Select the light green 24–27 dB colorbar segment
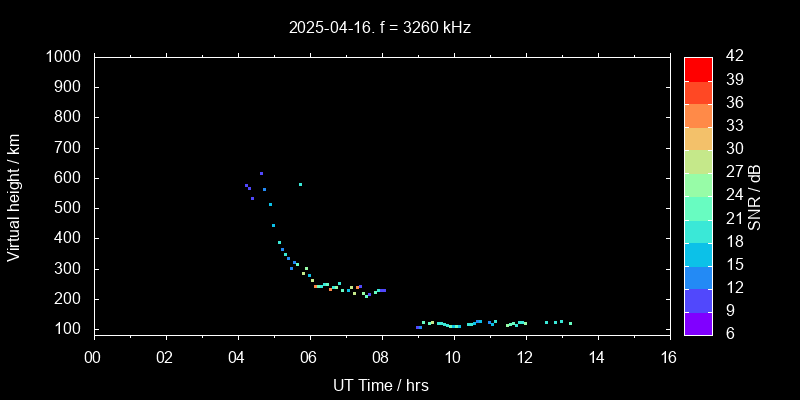The height and width of the screenshot is (400, 800). 698,184
